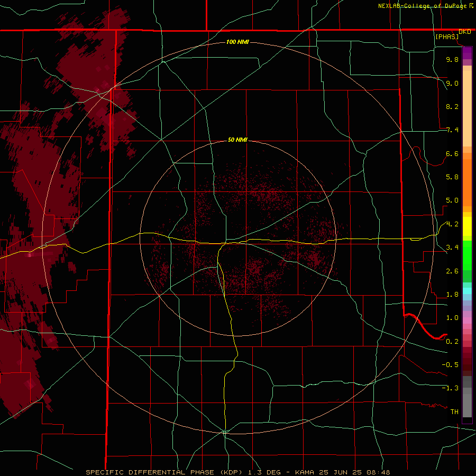Click the 5.8 legend value

pyautogui.click(x=452, y=177)
